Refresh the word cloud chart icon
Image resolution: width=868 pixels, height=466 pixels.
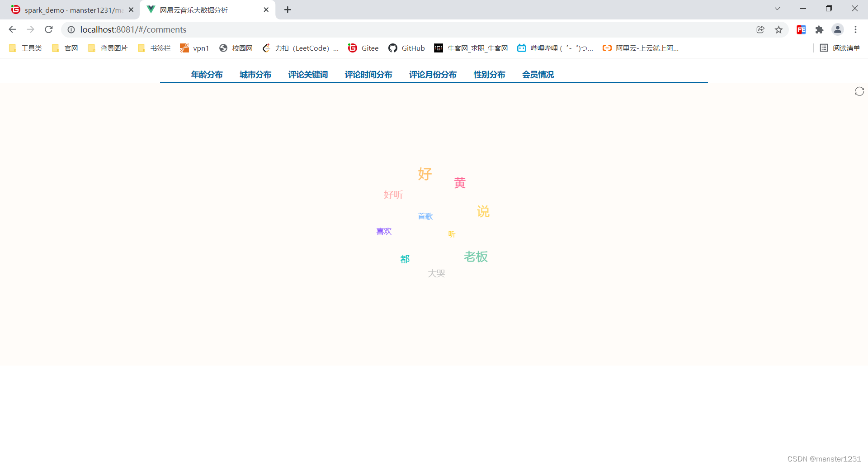859,91
